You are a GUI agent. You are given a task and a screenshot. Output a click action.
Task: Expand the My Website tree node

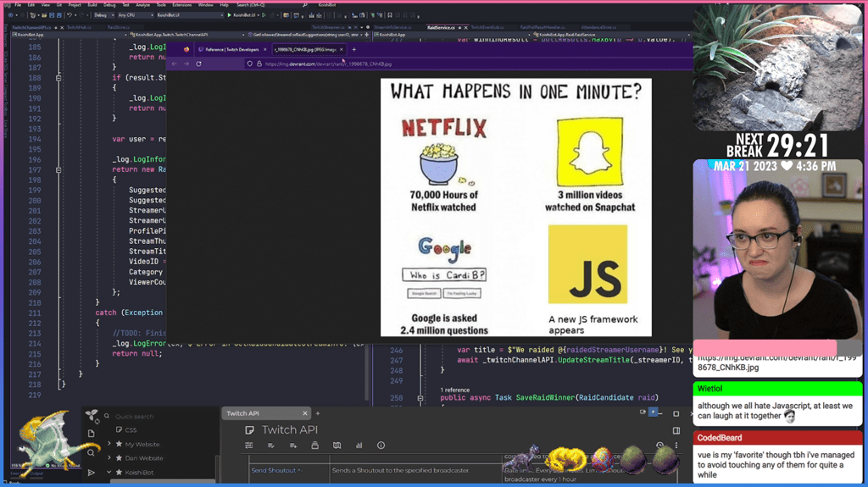(109, 444)
